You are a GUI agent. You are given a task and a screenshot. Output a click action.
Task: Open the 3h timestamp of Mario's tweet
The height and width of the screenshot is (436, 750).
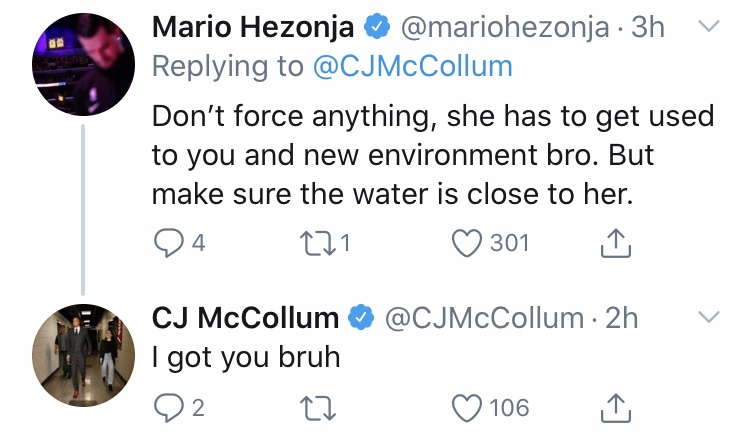pos(646,28)
